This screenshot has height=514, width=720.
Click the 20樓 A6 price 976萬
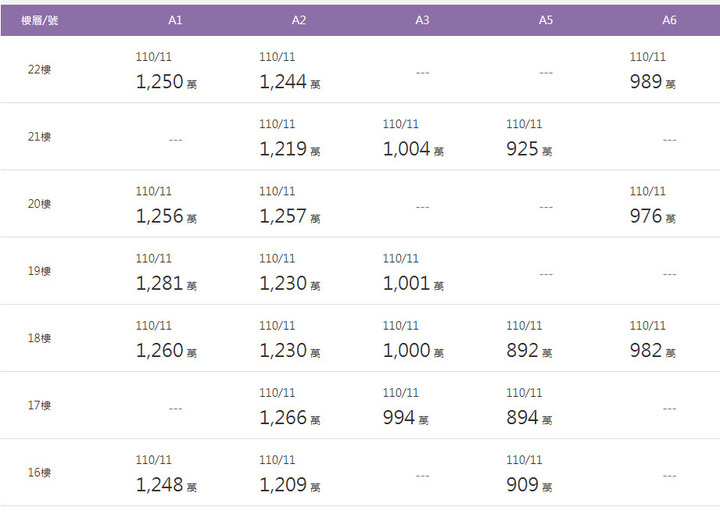pos(652,216)
